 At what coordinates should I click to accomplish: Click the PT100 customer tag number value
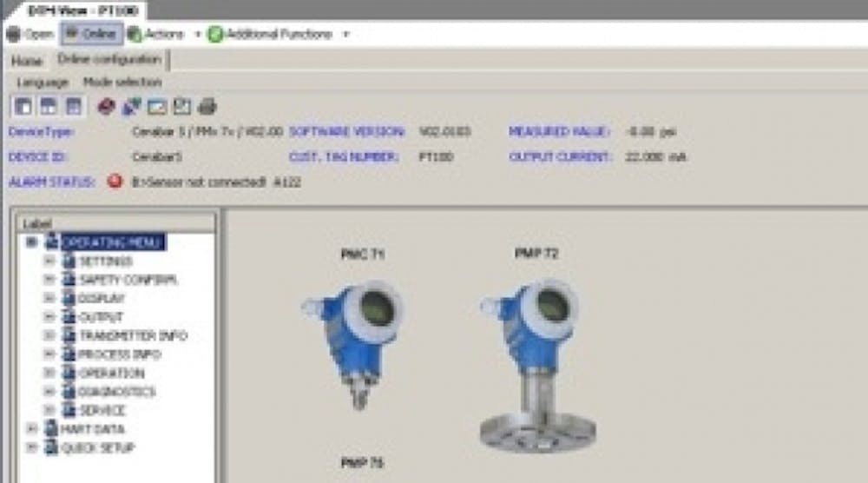pos(437,156)
